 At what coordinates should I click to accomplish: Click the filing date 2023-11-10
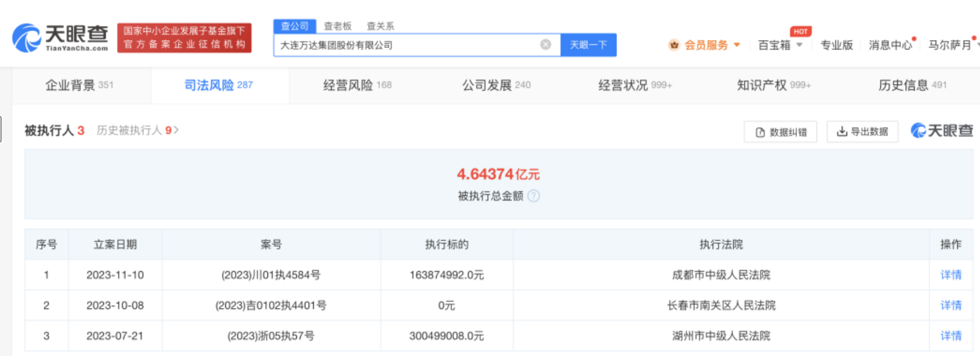tap(115, 275)
